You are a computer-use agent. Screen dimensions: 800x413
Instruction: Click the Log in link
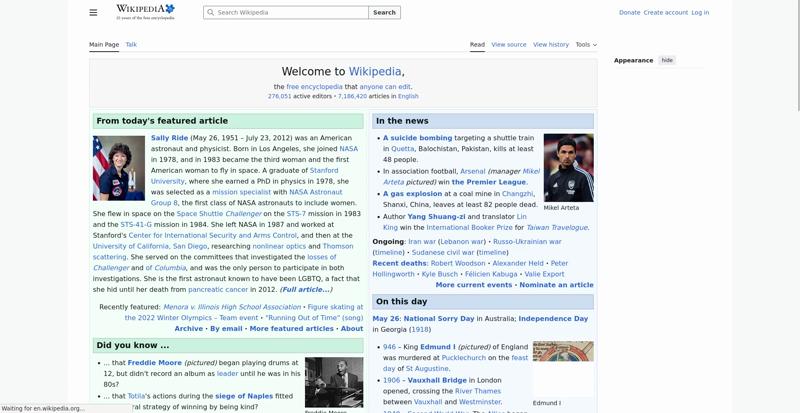(700, 12)
